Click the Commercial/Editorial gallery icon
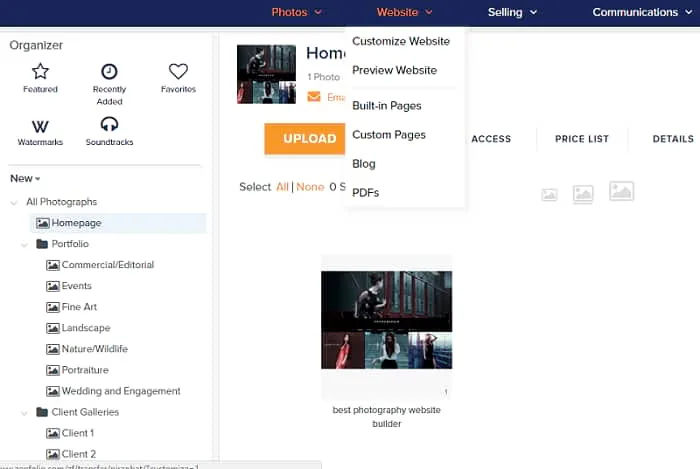Screen dimensions: 700x469 click(53, 265)
